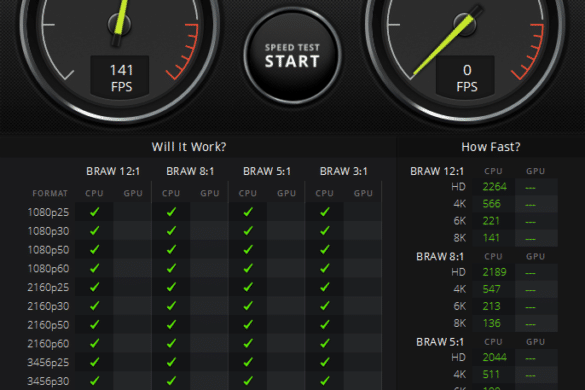Click the BRAW 8:1 8K GPU dashes
The width and height of the screenshot is (585, 390).
[530, 325]
